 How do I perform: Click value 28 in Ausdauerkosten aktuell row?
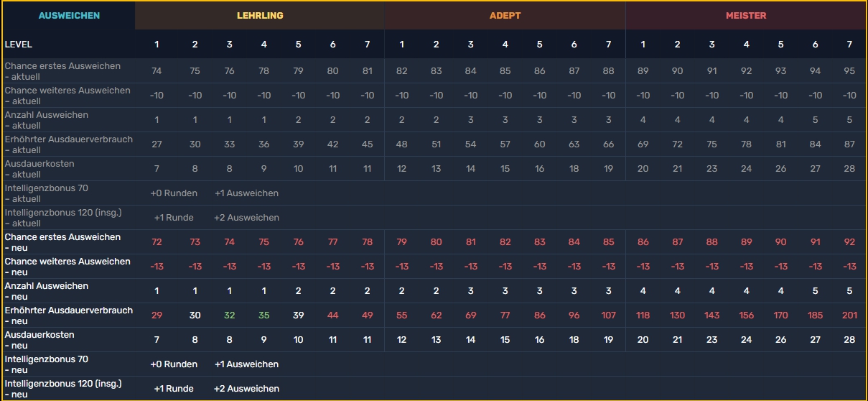click(x=849, y=168)
